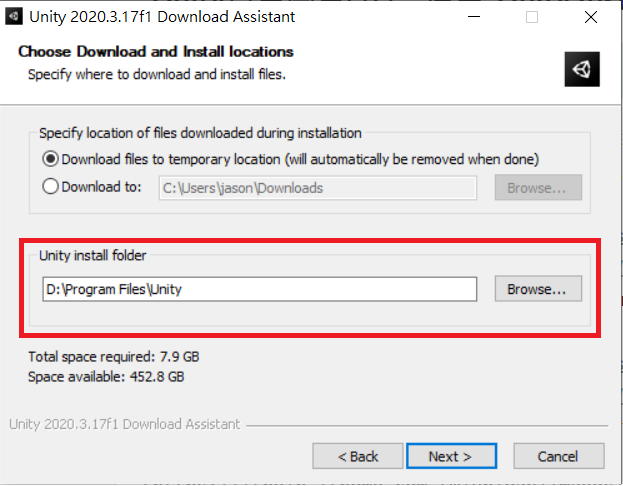Cancel the Unity installation
Image resolution: width=623 pixels, height=486 pixels.
(x=559, y=456)
